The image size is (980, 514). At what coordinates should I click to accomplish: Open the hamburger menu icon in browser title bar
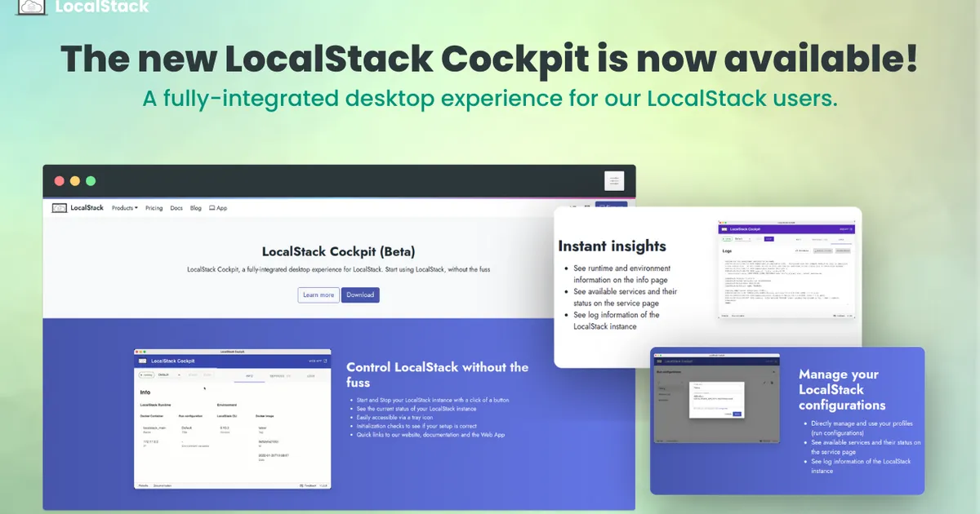point(614,181)
